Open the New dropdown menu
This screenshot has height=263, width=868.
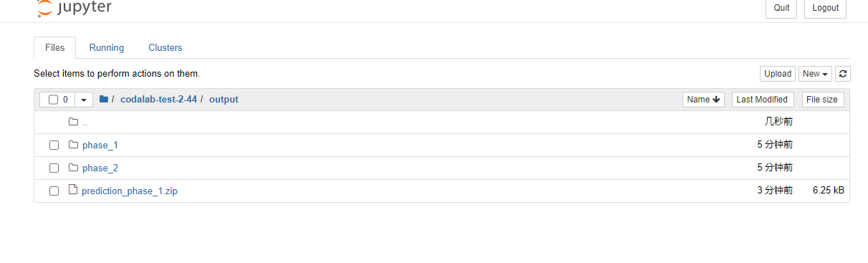pyautogui.click(x=815, y=74)
